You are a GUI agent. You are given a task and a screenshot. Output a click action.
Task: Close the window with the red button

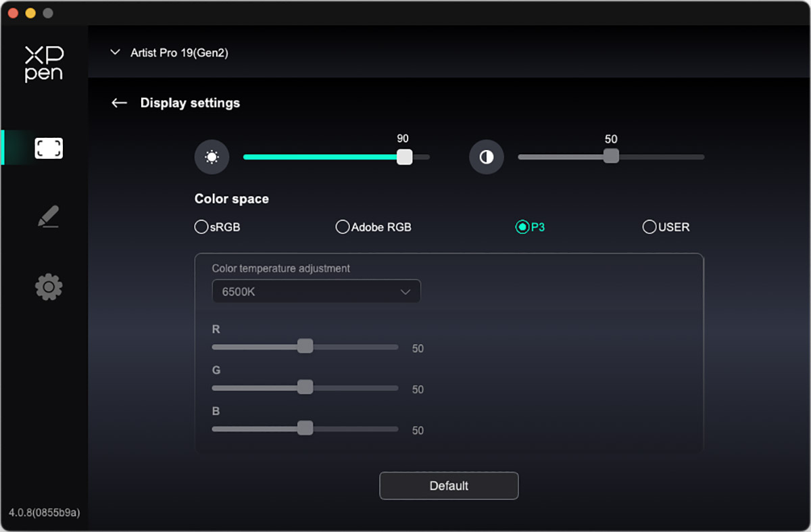click(x=14, y=13)
